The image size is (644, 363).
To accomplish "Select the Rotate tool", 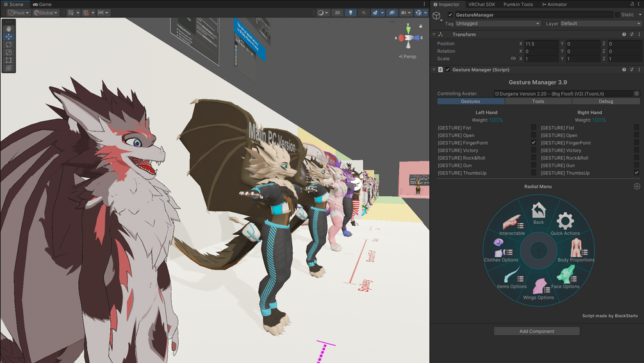I will coord(8,44).
